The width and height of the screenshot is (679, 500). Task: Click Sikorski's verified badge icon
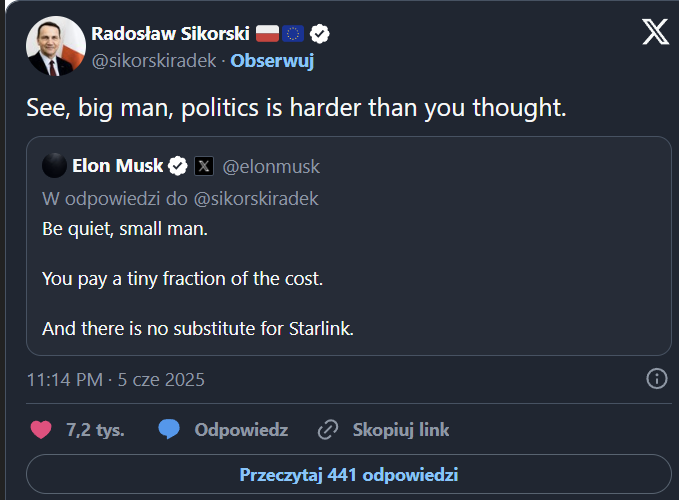pos(321,33)
